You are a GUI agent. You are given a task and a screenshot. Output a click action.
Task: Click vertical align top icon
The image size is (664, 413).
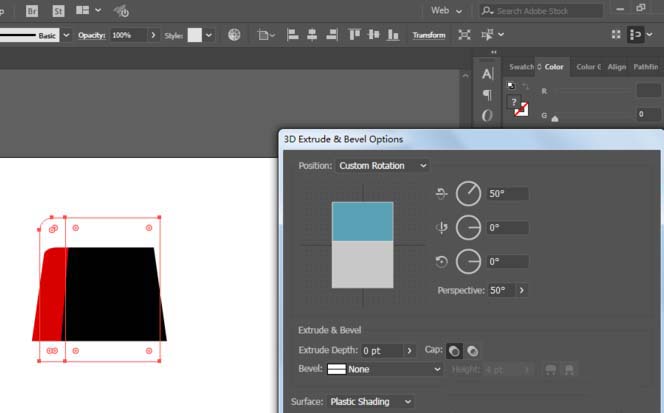(354, 35)
